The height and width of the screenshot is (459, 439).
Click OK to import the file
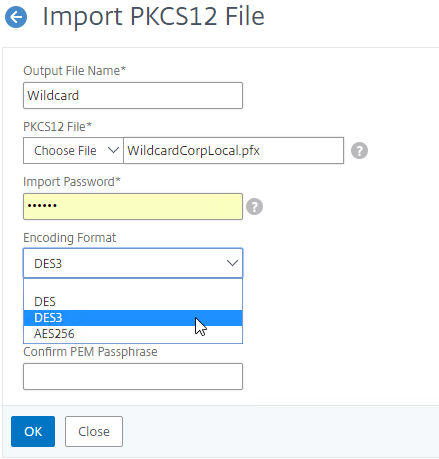point(33,431)
